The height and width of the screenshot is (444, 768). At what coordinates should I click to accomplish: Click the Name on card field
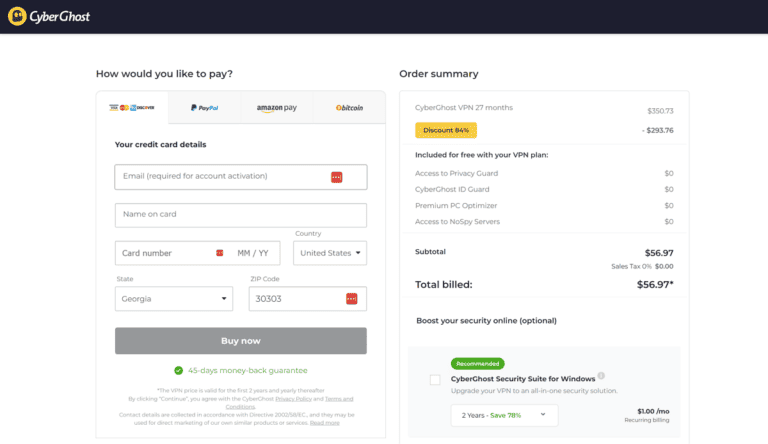pos(240,215)
